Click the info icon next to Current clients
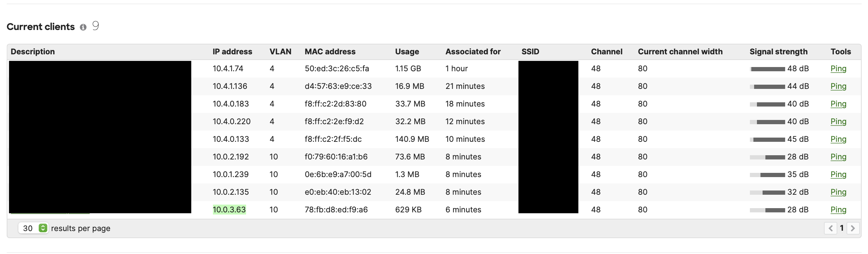Screen dimensions: 868x254 [x=84, y=26]
